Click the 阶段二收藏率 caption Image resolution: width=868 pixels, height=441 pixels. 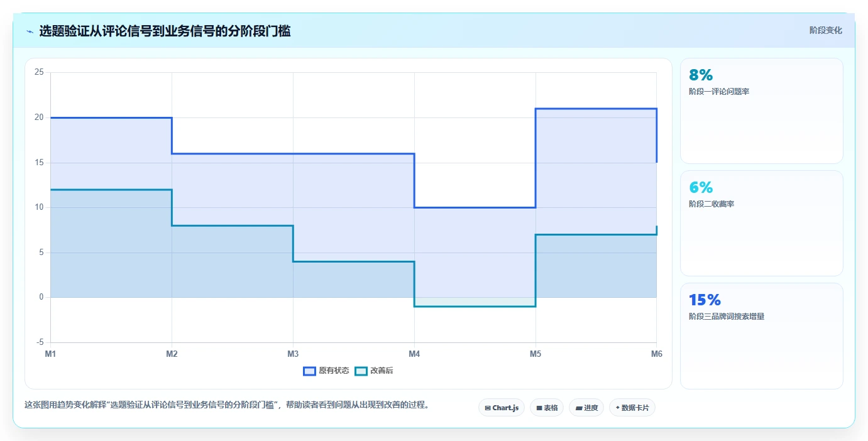pos(711,204)
